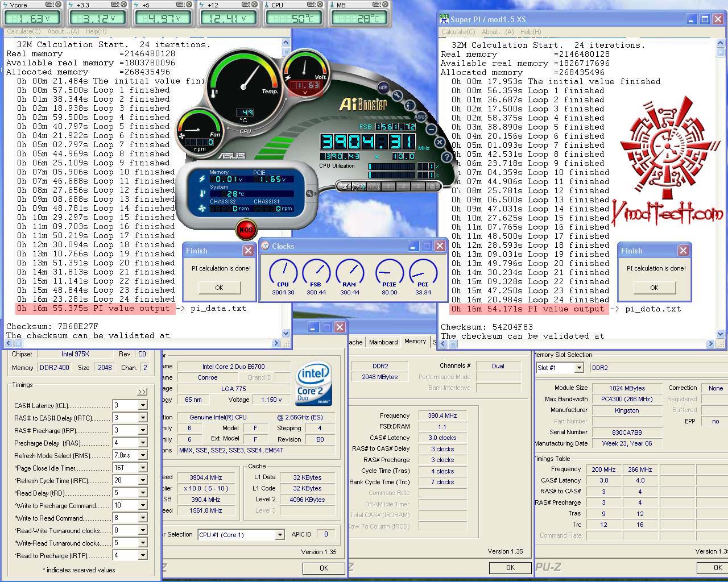728x582 pixels.
Task: Open the Write to Read Command dropdown
Action: coord(143,518)
